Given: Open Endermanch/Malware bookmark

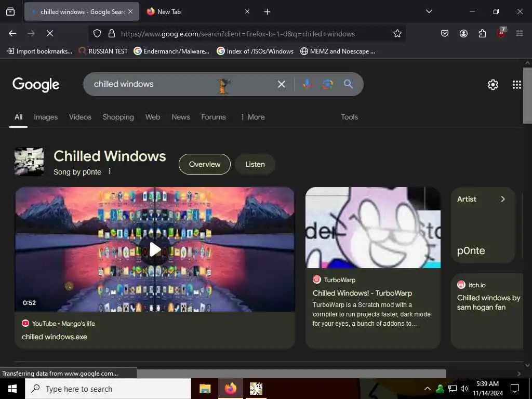Looking at the screenshot, I should 171,51.
